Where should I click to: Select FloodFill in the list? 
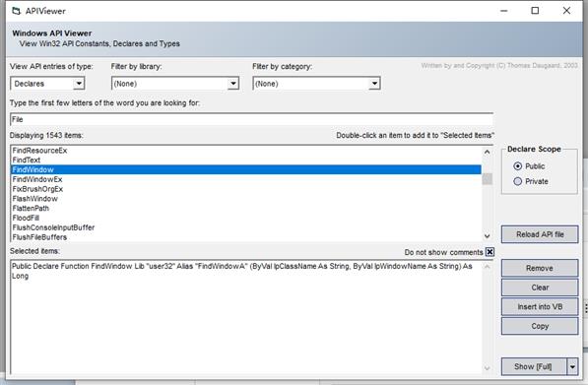click(x=246, y=218)
